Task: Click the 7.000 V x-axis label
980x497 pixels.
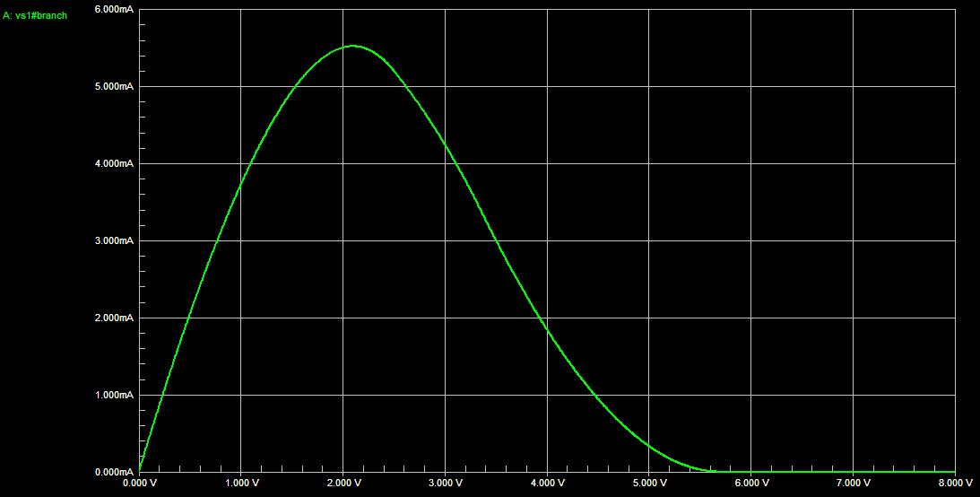Action: click(x=854, y=483)
